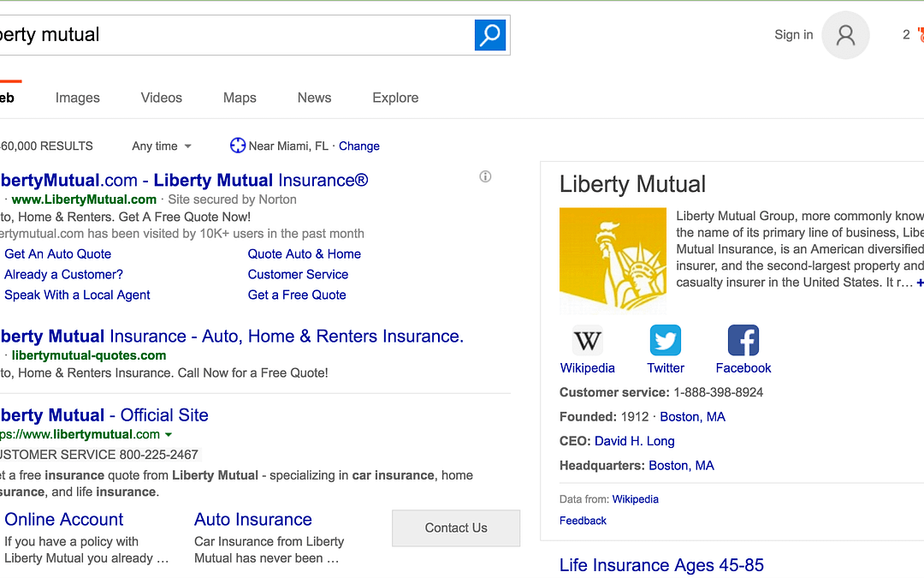This screenshot has height=578, width=924.
Task: Open the Wikipedia text link under icon
Action: (588, 368)
